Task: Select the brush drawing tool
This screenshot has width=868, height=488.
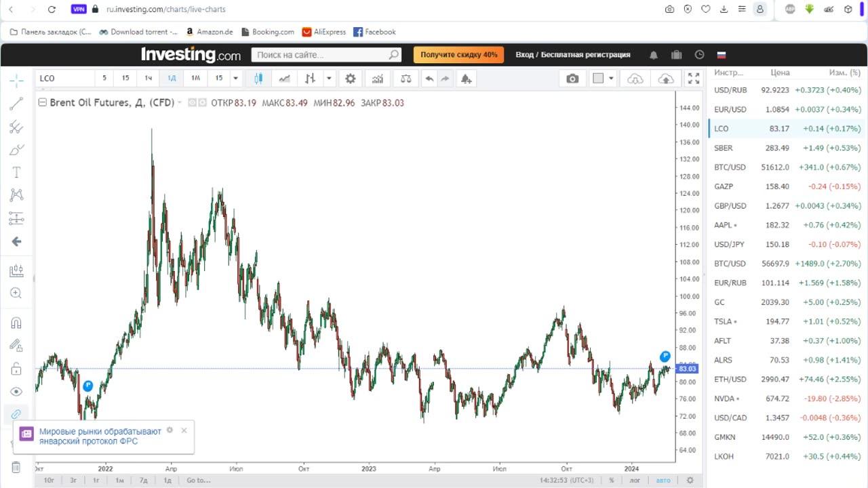Action: [x=16, y=150]
